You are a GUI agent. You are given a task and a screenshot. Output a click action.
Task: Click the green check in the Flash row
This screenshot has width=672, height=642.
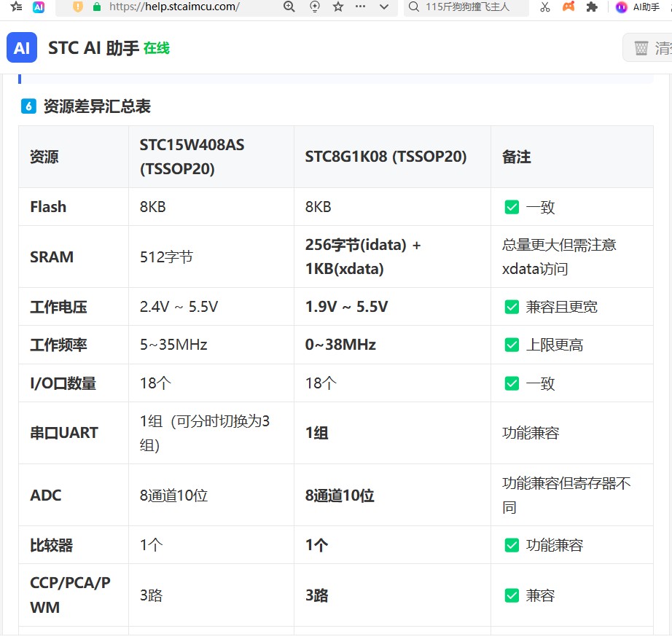point(512,208)
